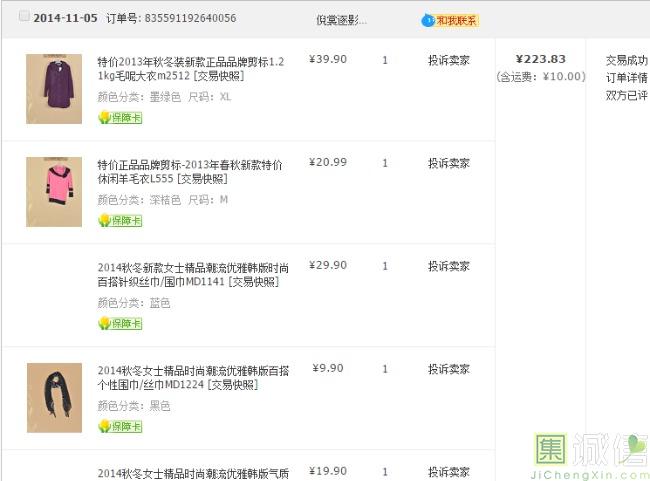Click 保障卡 badge under blue scarf item
Viewport: 650px width, 481px height.
[x=120, y=323]
